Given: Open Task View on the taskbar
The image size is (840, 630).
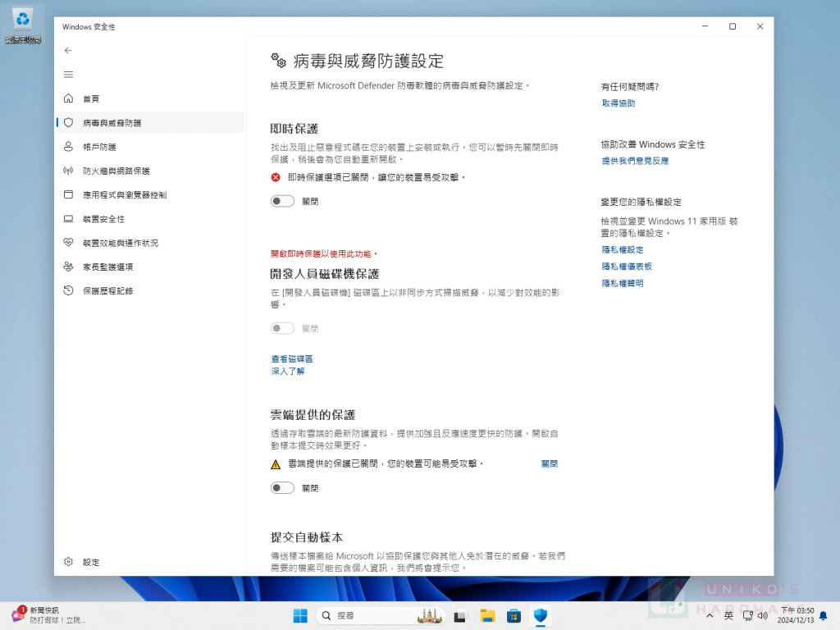Looking at the screenshot, I should tap(459, 617).
